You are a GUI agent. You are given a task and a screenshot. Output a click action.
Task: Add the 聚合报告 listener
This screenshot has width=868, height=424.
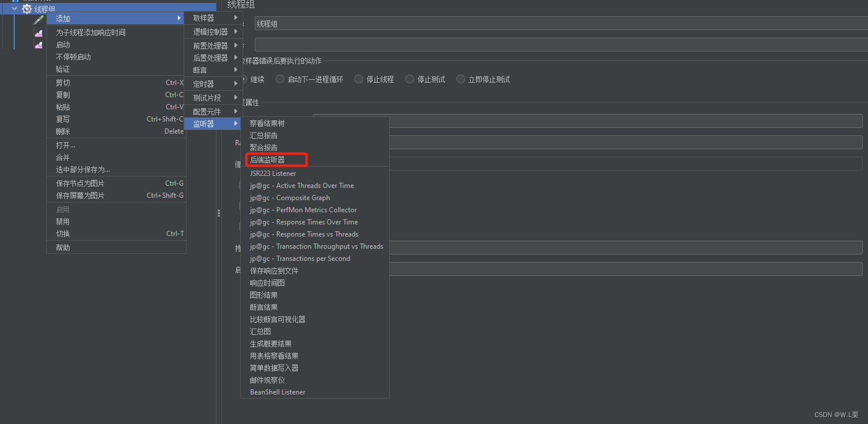(315, 148)
